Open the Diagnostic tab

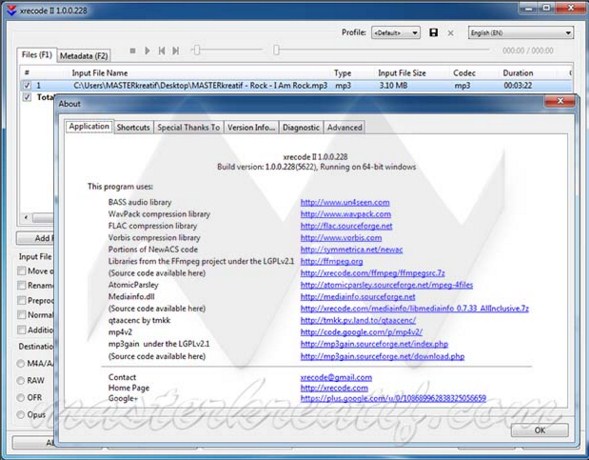pyautogui.click(x=301, y=127)
